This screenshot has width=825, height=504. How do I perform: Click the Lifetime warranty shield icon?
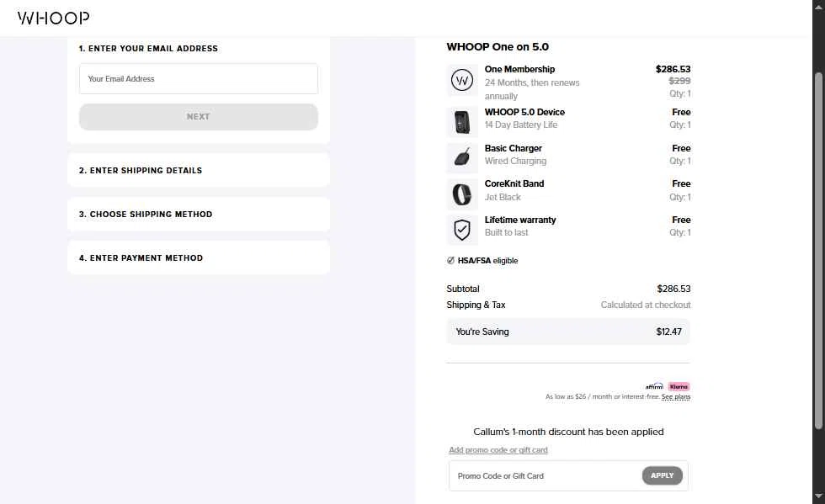[462, 230]
